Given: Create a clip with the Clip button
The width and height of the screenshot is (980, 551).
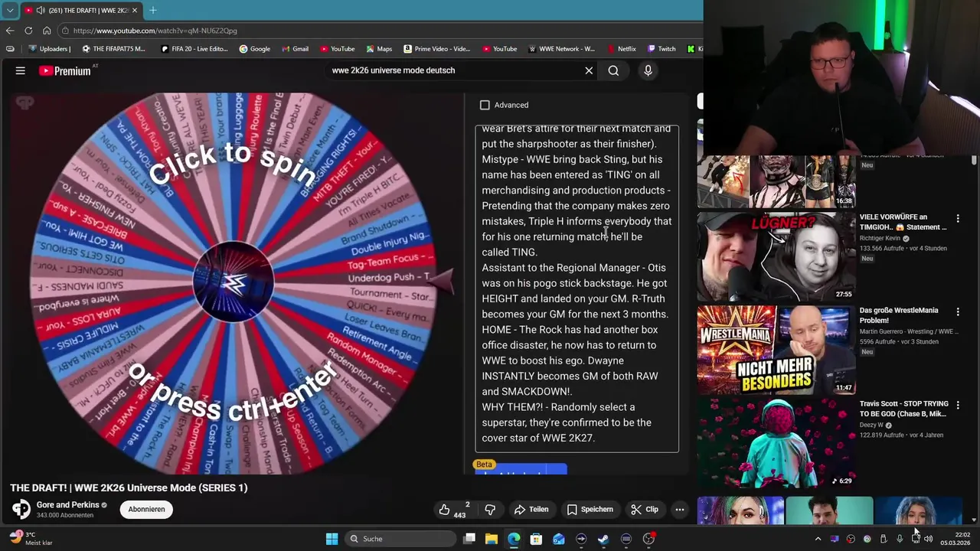Looking at the screenshot, I should pos(644,510).
